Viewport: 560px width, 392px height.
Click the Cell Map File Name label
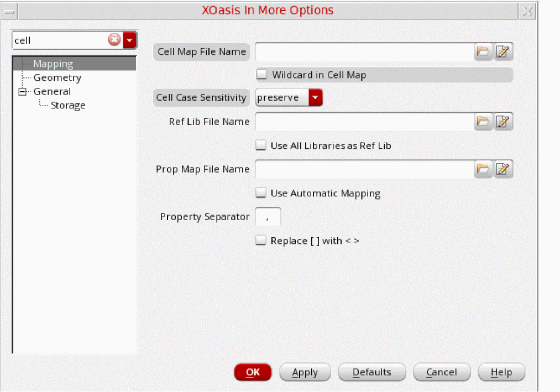point(202,52)
